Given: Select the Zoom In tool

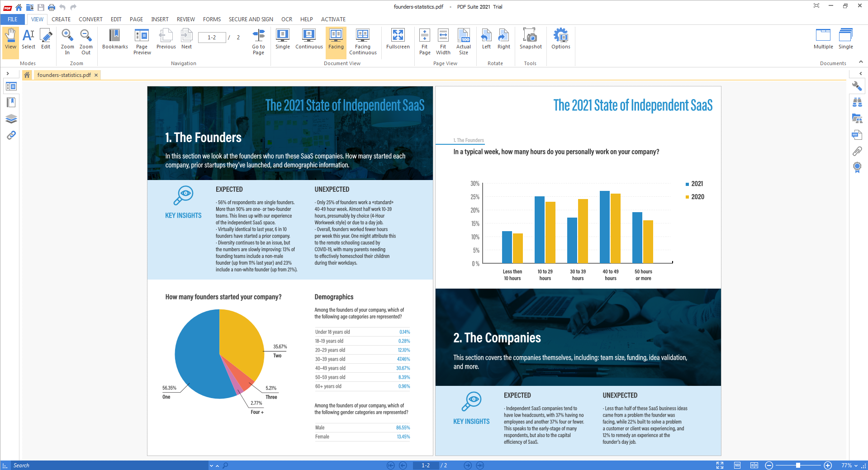Looking at the screenshot, I should 67,41.
